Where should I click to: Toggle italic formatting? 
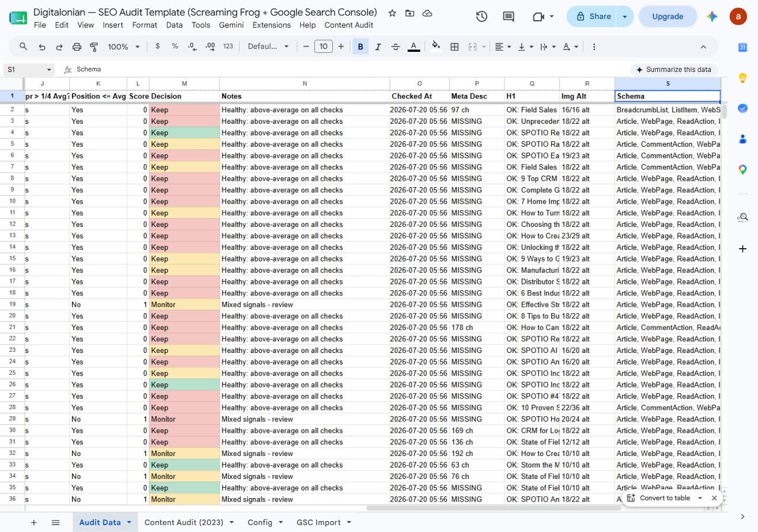point(378,47)
